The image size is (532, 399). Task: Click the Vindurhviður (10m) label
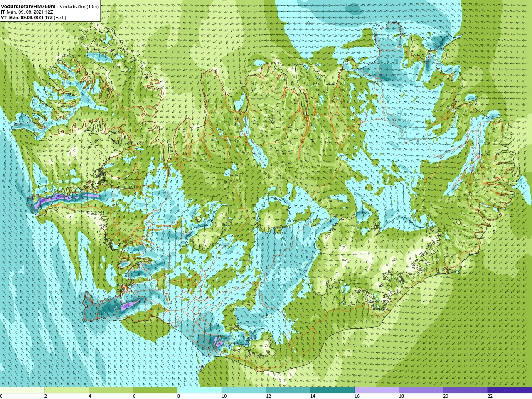point(79,7)
